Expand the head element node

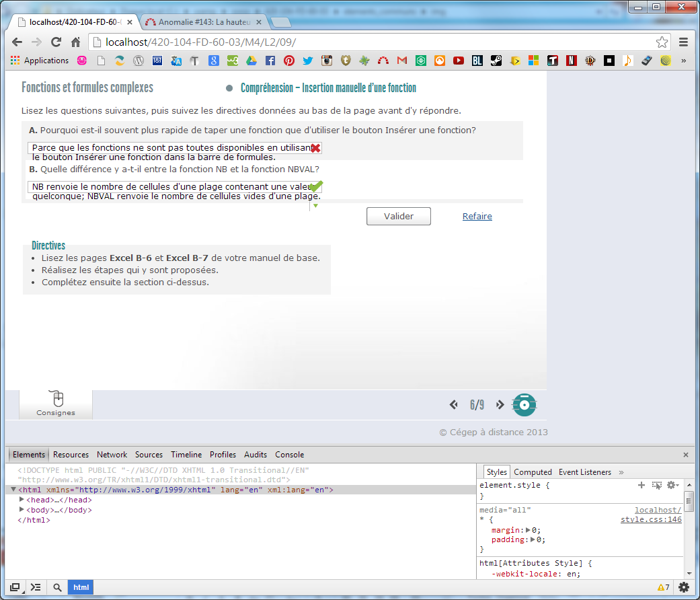(22, 500)
